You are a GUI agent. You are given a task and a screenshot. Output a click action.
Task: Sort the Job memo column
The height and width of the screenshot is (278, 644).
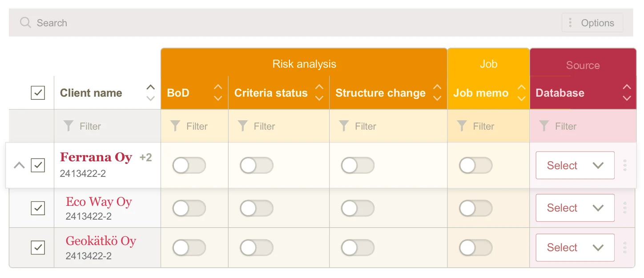tap(521, 93)
